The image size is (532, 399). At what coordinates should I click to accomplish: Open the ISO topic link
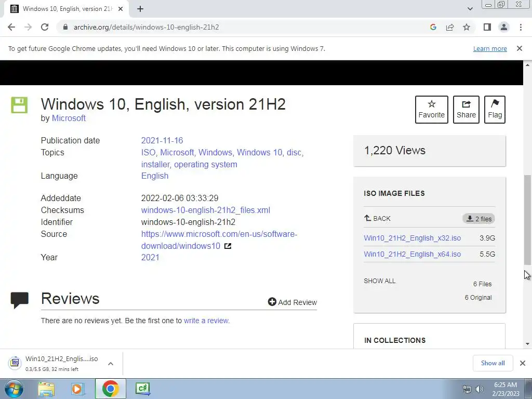coord(148,152)
